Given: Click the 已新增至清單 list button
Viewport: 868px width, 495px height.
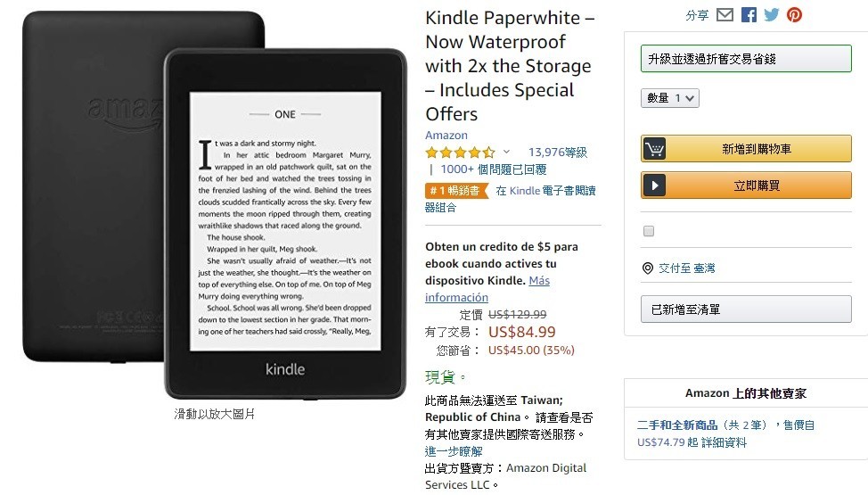Looking at the screenshot, I should [746, 309].
